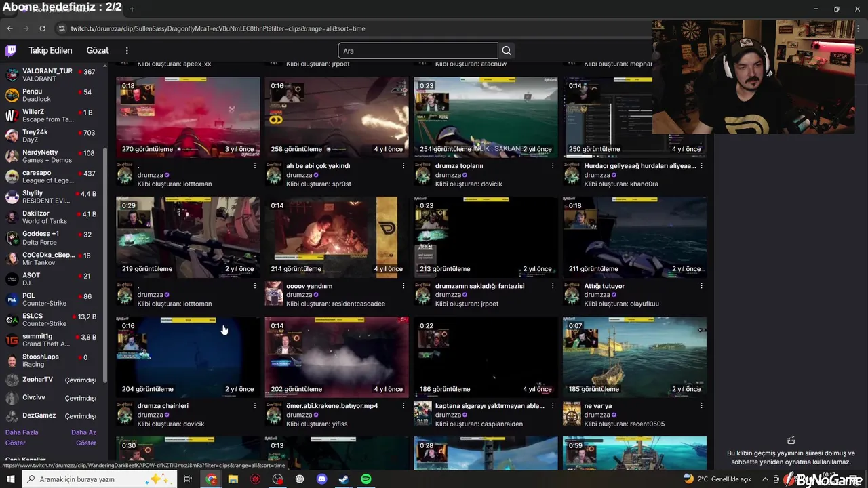This screenshot has width=868, height=488.
Task: Open Trey24k DayZ channel in the sidebar
Action: point(52,136)
